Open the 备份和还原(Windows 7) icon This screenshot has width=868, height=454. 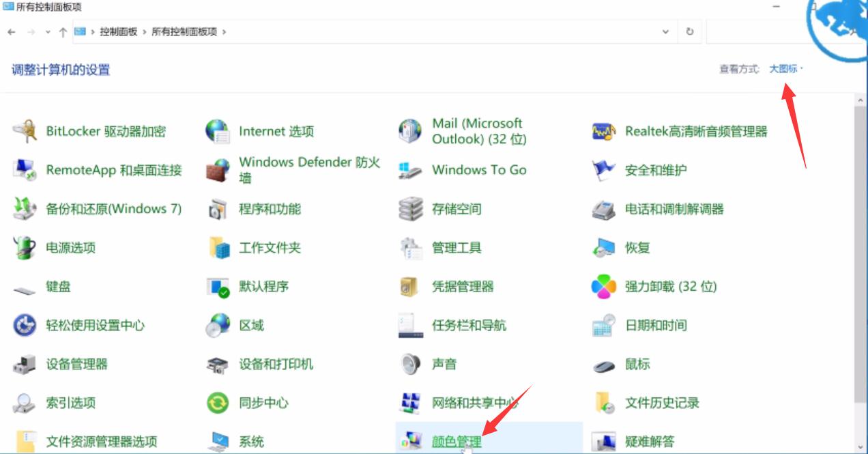(25, 209)
